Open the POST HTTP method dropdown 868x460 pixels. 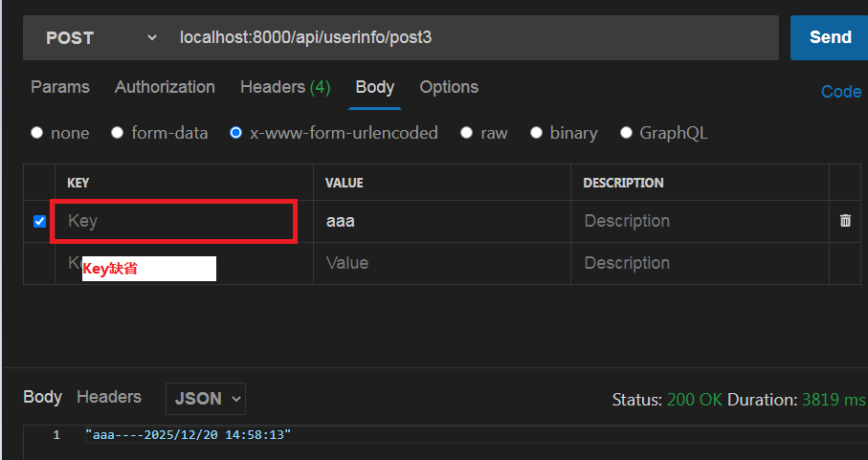100,37
